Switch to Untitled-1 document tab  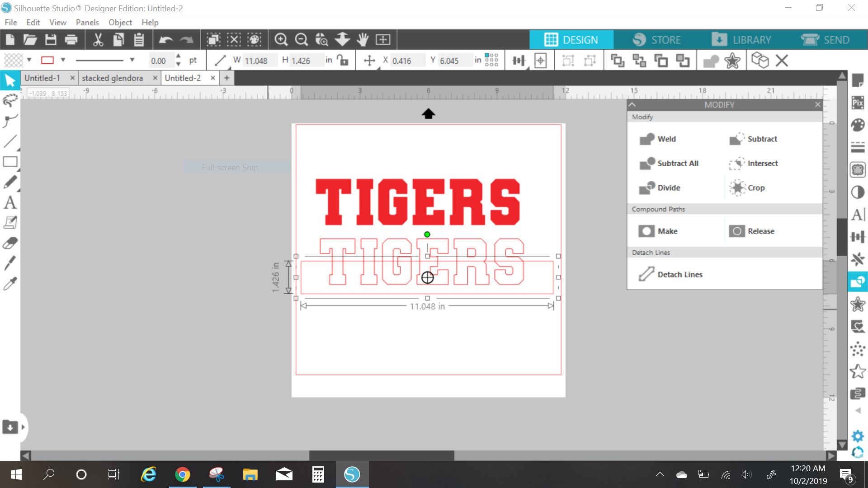[42, 78]
